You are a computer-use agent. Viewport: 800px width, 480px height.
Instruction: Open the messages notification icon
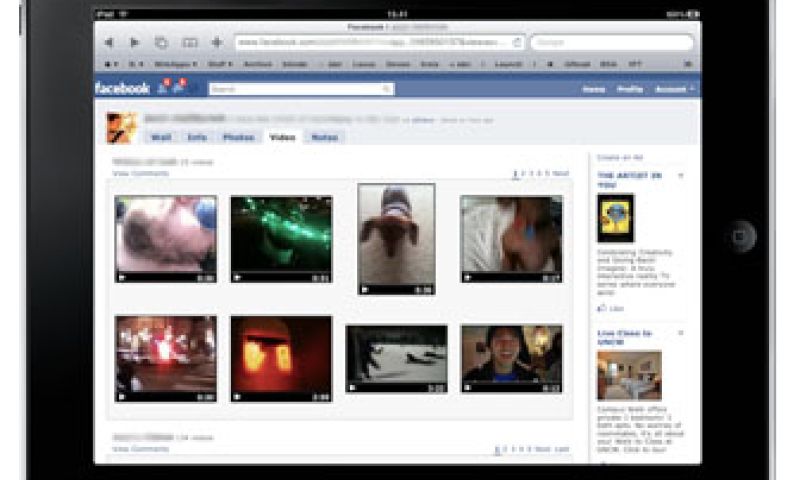click(180, 87)
